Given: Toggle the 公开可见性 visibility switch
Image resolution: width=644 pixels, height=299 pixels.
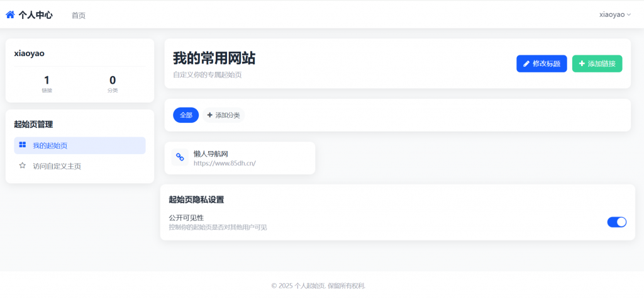Looking at the screenshot, I should [617, 222].
